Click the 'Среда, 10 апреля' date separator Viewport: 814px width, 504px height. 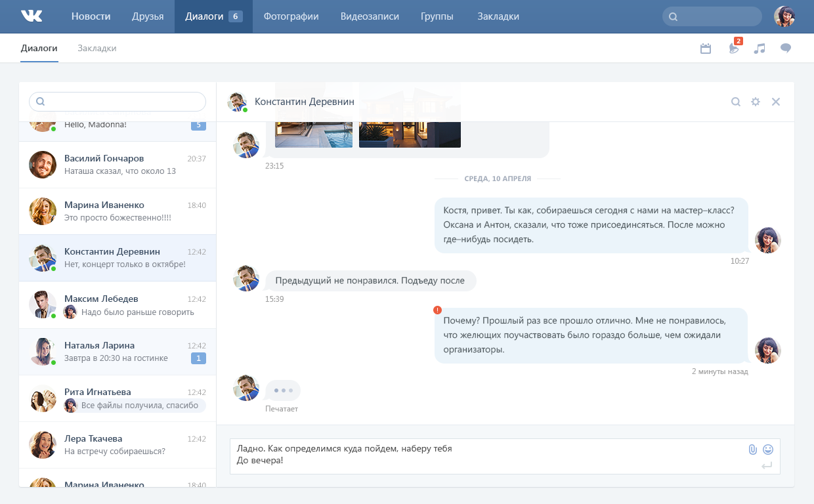coord(498,178)
